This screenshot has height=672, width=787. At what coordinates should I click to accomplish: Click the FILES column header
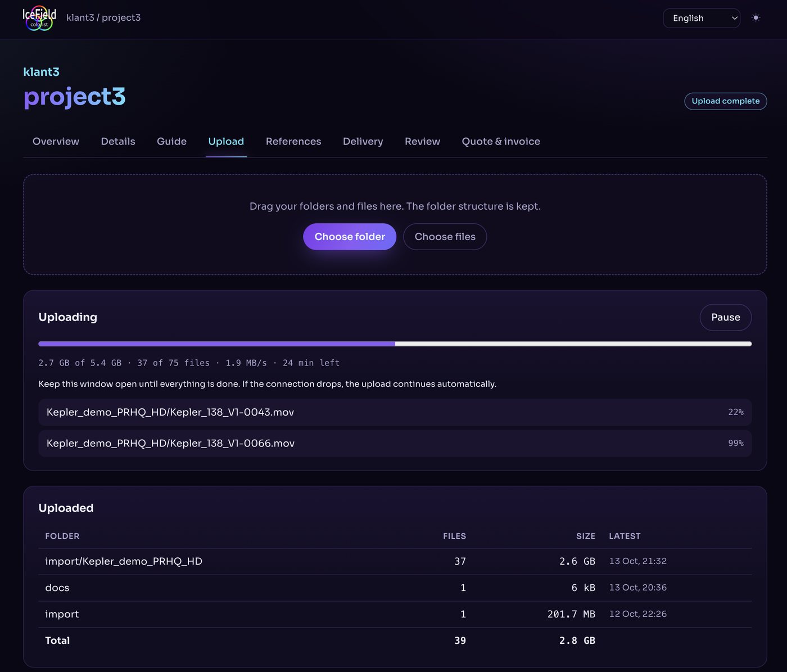[454, 536]
